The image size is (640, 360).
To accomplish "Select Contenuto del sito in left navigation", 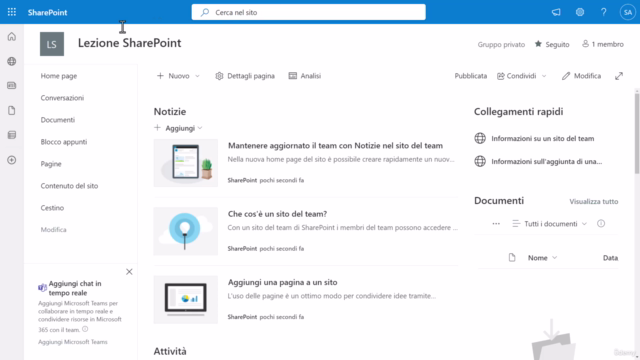I will coord(69,186).
